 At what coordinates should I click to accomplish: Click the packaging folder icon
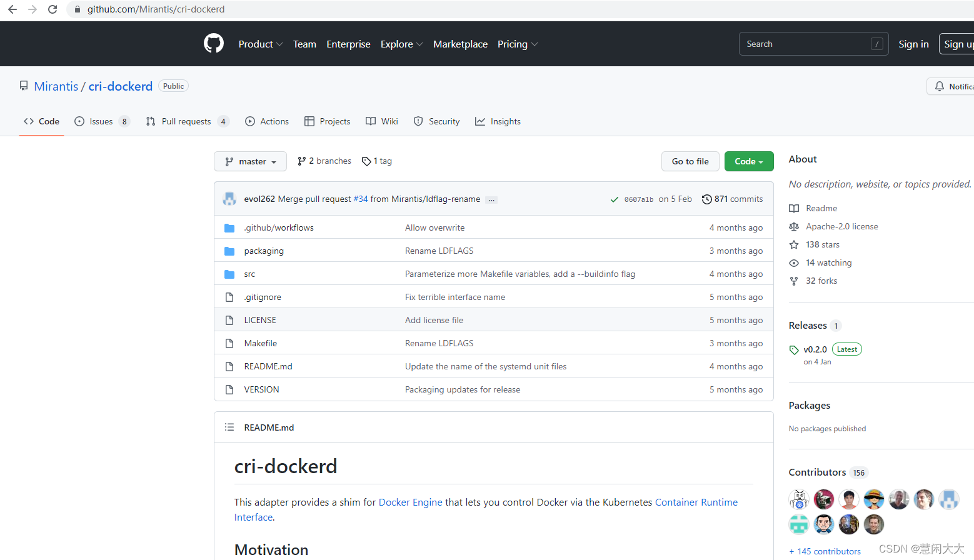point(229,251)
